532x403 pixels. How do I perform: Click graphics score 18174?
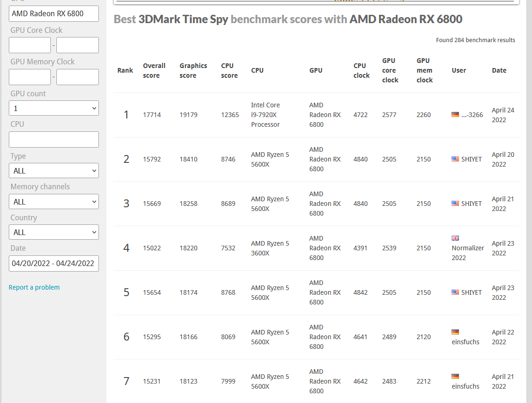(x=188, y=292)
